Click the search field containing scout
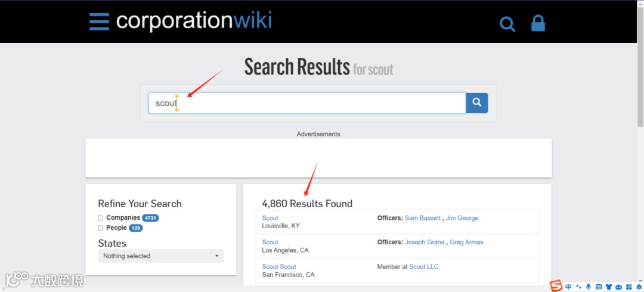 pos(307,103)
